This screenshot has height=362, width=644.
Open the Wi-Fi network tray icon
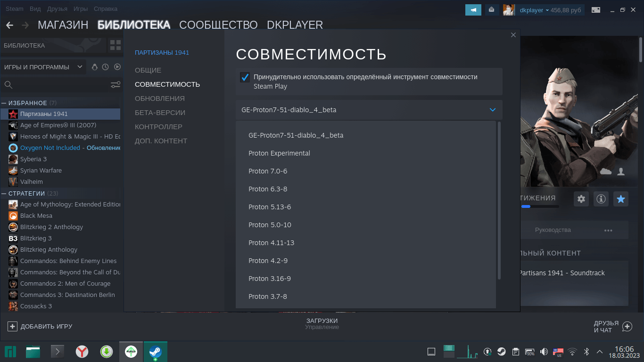coord(572,352)
